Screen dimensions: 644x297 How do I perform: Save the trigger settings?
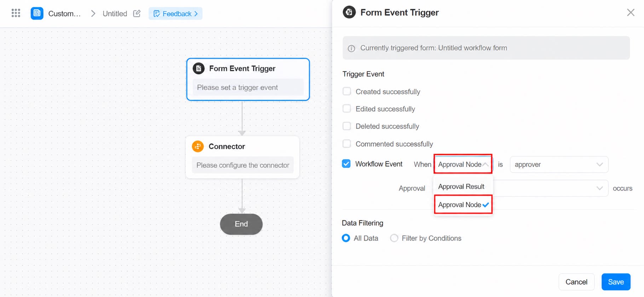pyautogui.click(x=616, y=282)
